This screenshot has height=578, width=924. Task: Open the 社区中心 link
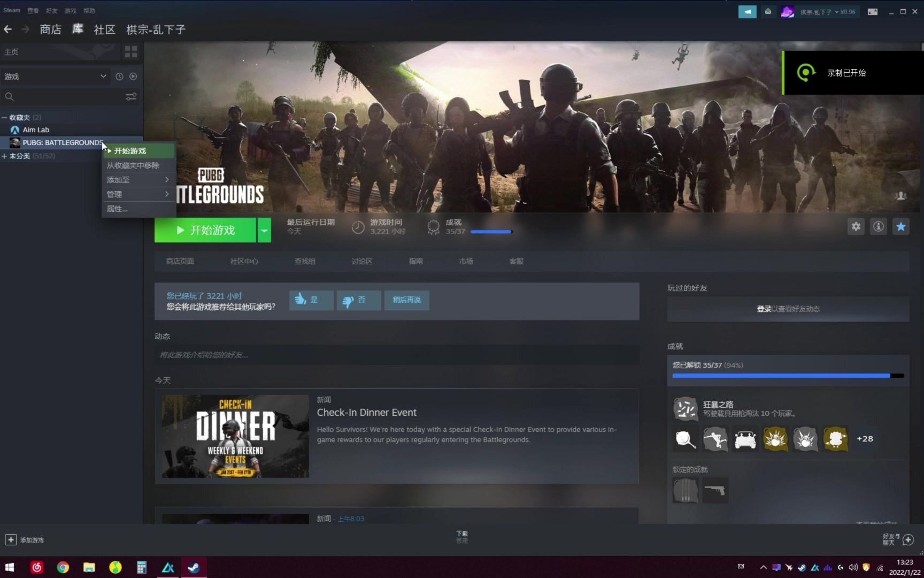point(244,261)
